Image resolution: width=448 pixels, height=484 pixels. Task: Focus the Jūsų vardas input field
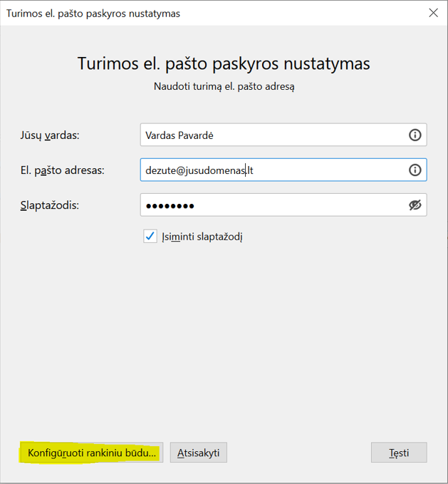(283, 135)
